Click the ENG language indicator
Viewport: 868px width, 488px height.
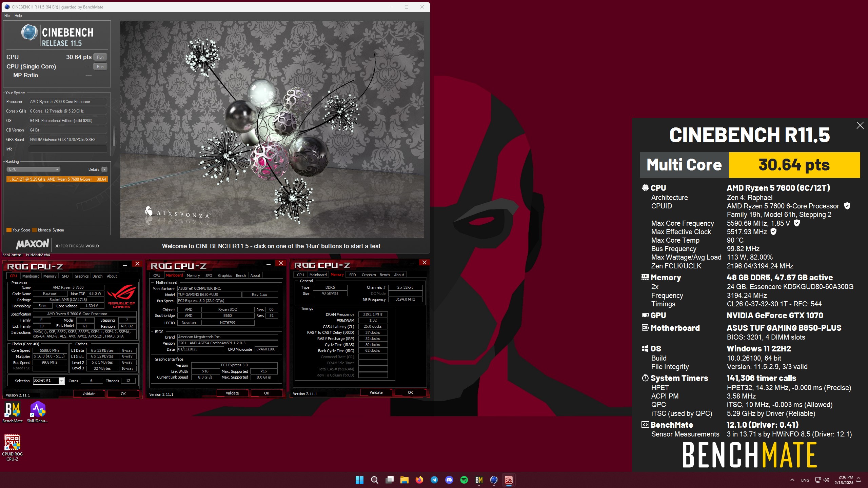[x=805, y=480]
